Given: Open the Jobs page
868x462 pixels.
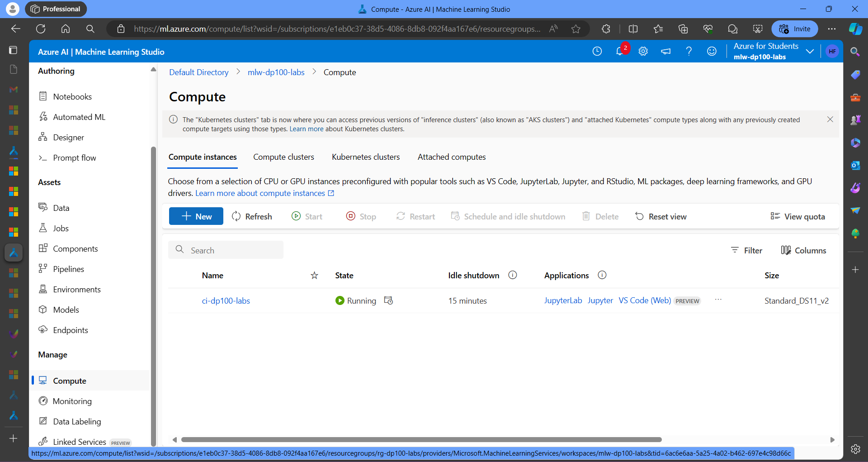Looking at the screenshot, I should point(53,228).
